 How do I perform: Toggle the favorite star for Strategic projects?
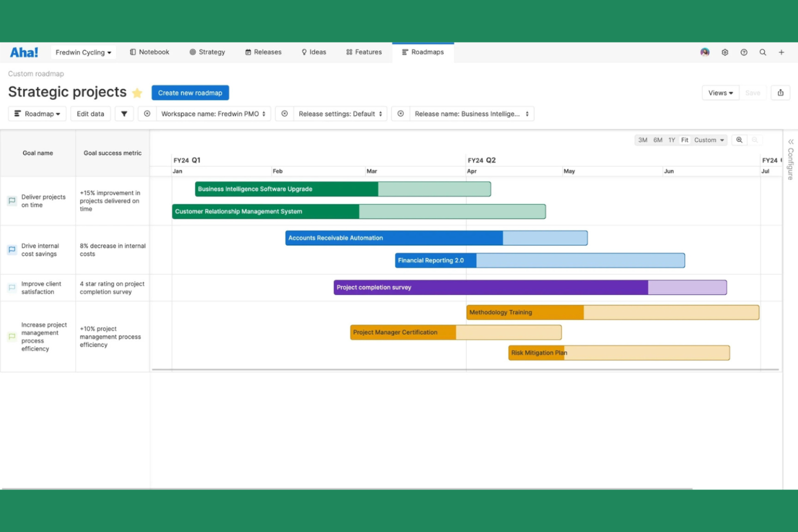137,93
